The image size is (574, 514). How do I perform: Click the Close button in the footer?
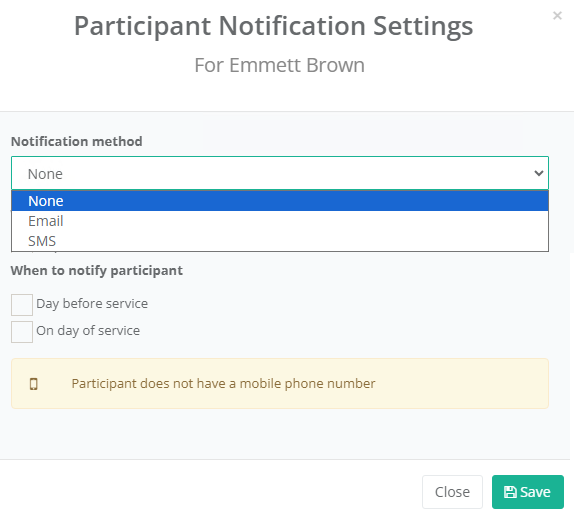(452, 492)
